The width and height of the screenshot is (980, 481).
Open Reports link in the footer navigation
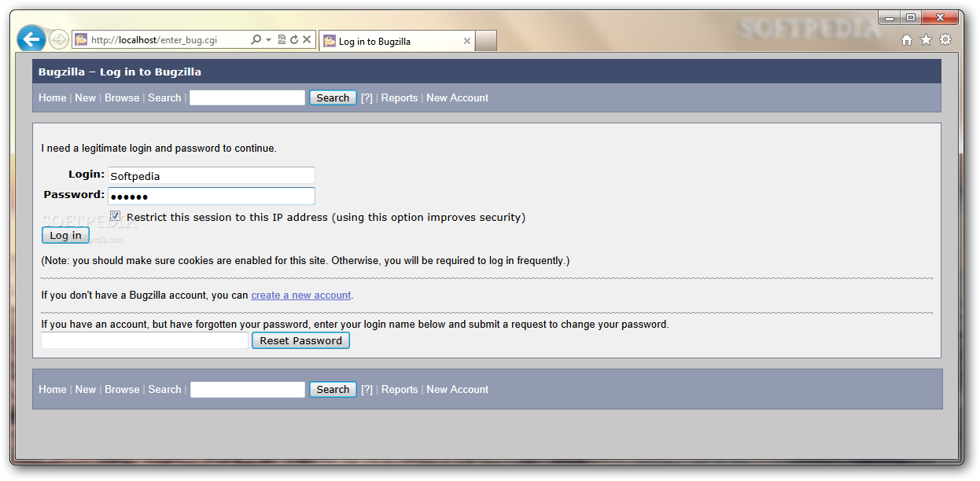tap(400, 389)
